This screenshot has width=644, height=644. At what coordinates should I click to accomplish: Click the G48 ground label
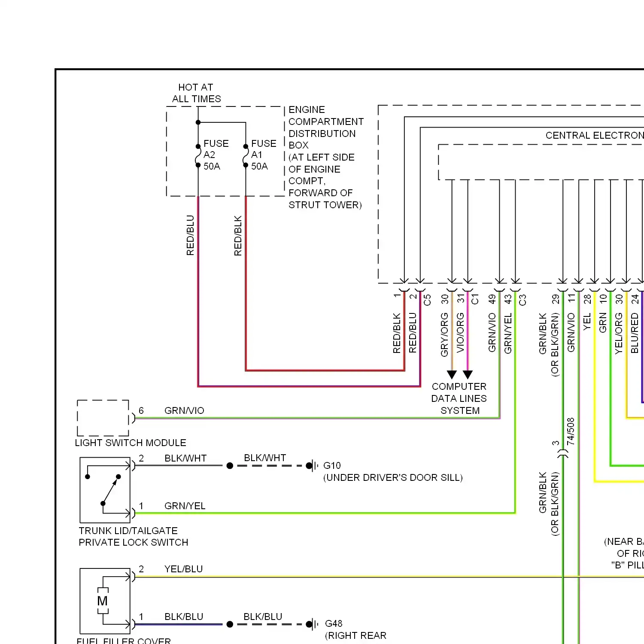tap(334, 623)
